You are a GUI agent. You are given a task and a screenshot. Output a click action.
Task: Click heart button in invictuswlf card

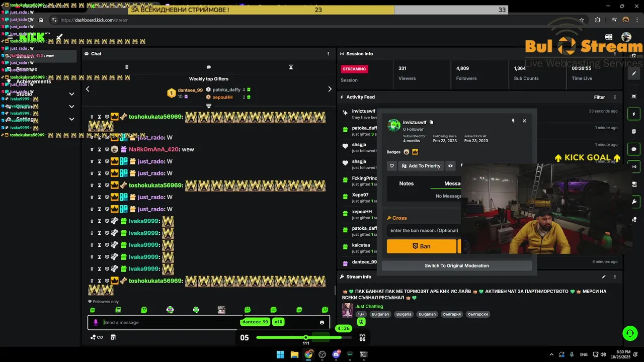point(392,166)
